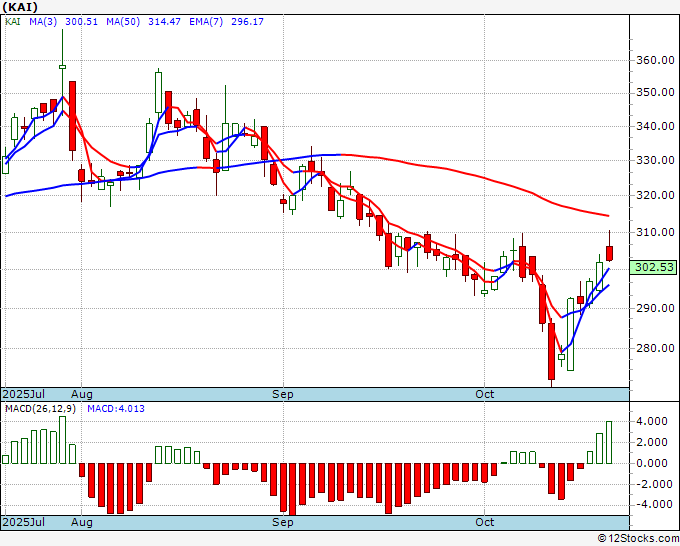This screenshot has width=680, height=546.
Task: Click the 320.00 price axis label
Action: pos(655,195)
